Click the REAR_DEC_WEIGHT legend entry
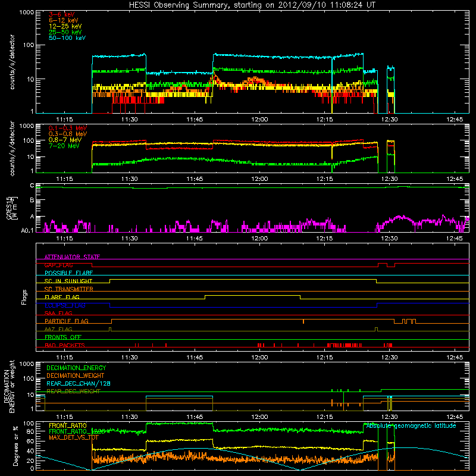This screenshot has width=476, height=476. click(73, 392)
